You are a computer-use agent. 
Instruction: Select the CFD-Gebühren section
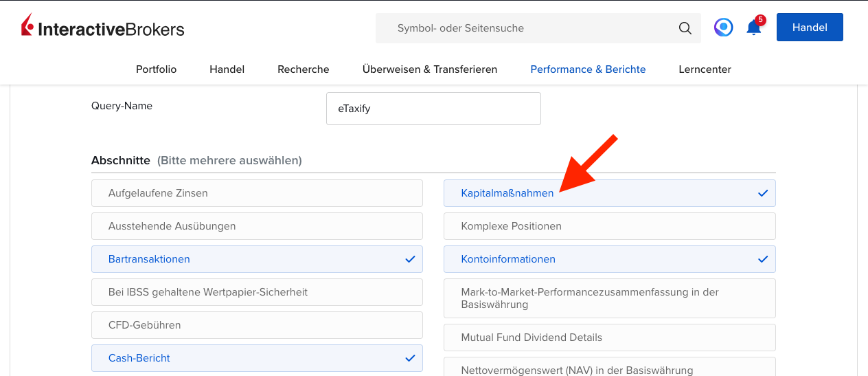pos(257,325)
